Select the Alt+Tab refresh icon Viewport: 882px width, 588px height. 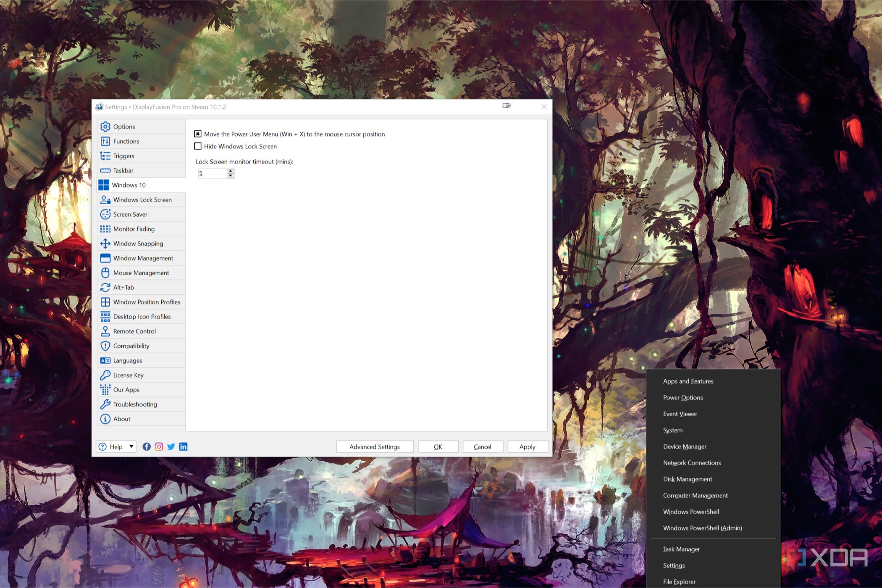[105, 287]
